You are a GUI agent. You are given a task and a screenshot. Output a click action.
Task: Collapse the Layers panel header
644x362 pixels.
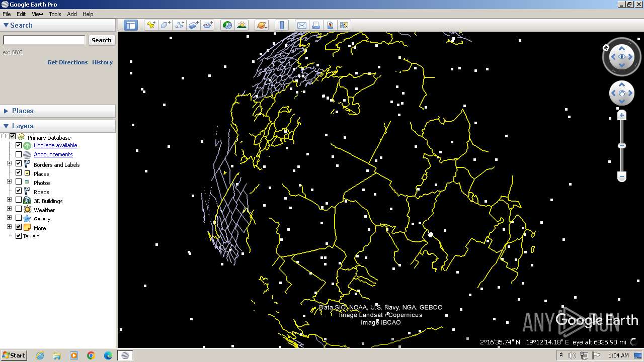click(x=58, y=126)
